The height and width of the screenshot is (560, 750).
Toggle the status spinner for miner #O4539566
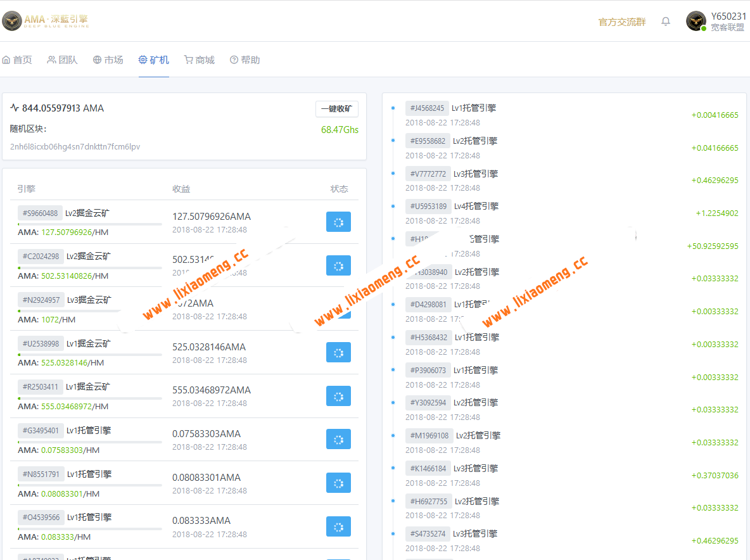click(338, 526)
